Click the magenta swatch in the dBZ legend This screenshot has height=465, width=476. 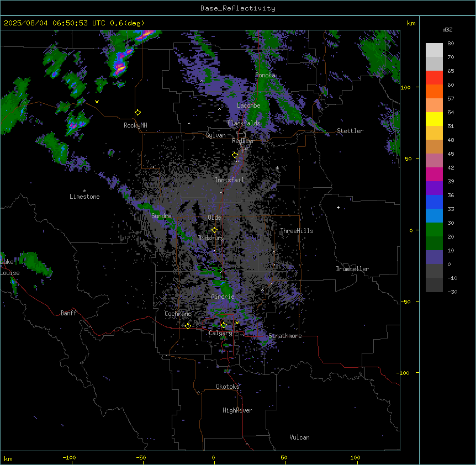coord(434,174)
